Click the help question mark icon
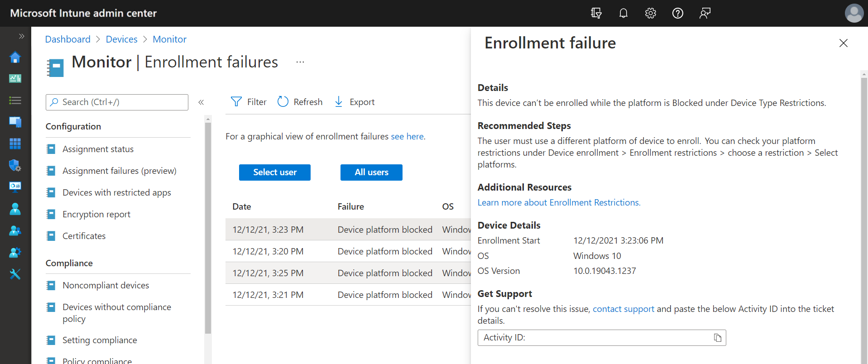Image resolution: width=868 pixels, height=364 pixels. click(x=677, y=13)
